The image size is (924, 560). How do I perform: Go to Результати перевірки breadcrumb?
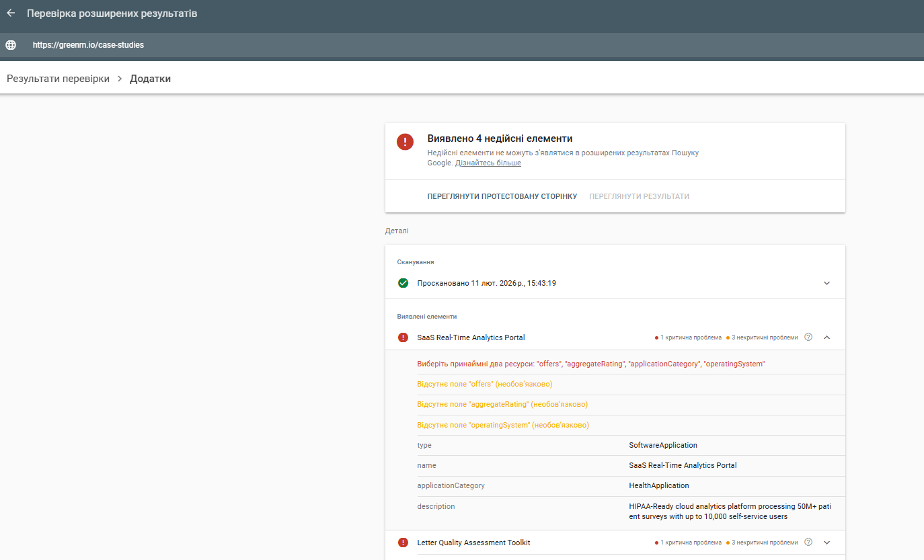(58, 79)
